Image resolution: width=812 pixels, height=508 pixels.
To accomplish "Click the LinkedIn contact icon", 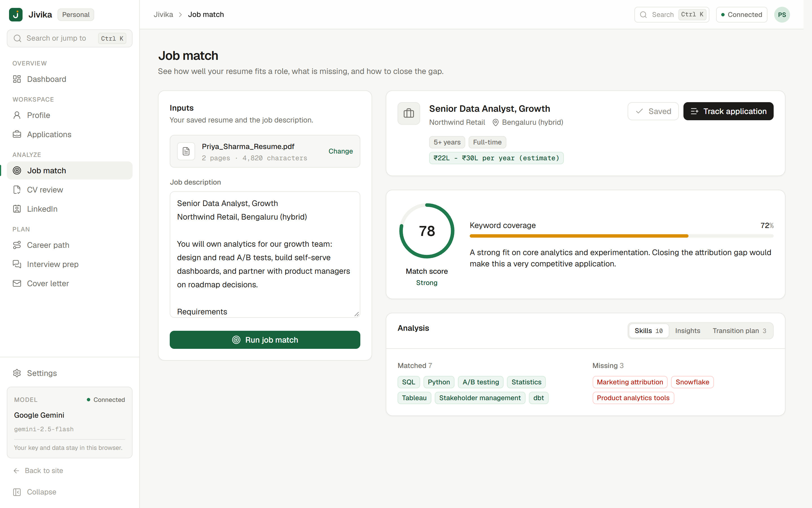I will [17, 209].
